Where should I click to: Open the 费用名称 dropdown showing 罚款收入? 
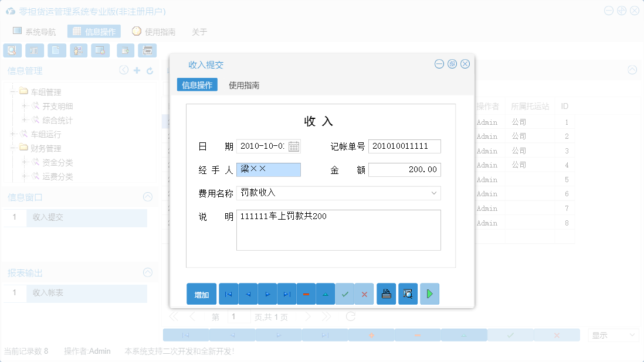[433, 193]
